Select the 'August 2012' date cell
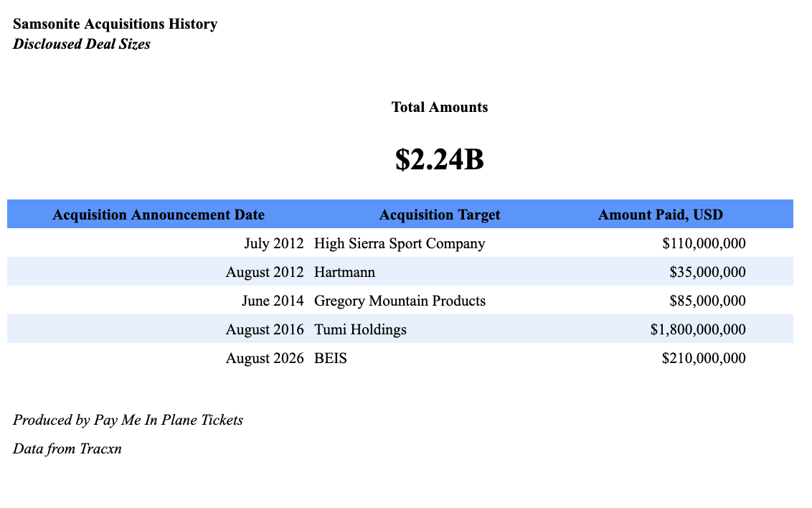The width and height of the screenshot is (812, 508). [265, 272]
